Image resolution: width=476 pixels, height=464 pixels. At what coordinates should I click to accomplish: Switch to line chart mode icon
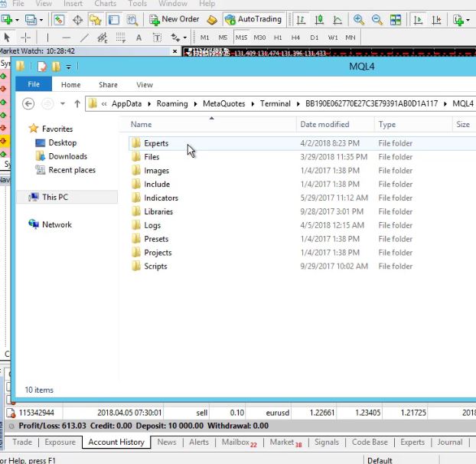tap(337, 20)
